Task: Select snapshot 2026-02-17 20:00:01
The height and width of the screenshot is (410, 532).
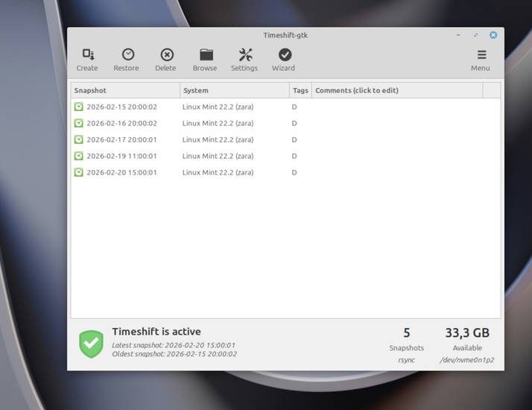Action: [x=285, y=139]
